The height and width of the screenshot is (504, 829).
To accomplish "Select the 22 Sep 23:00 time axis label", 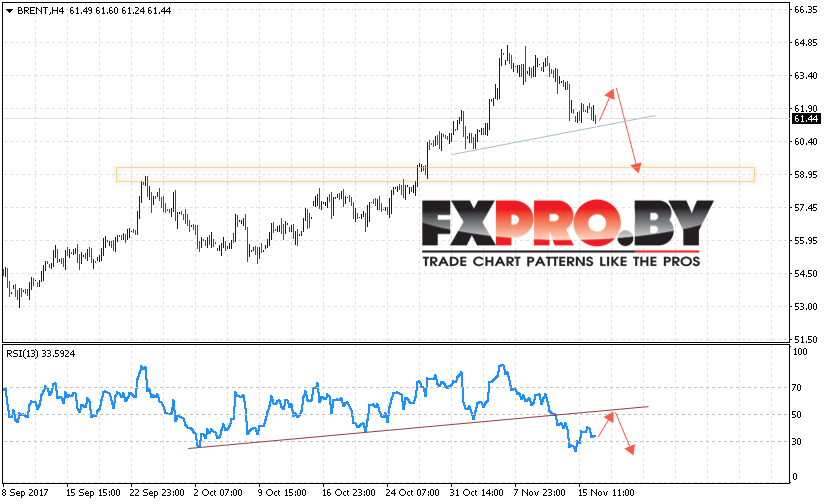I will tap(157, 493).
